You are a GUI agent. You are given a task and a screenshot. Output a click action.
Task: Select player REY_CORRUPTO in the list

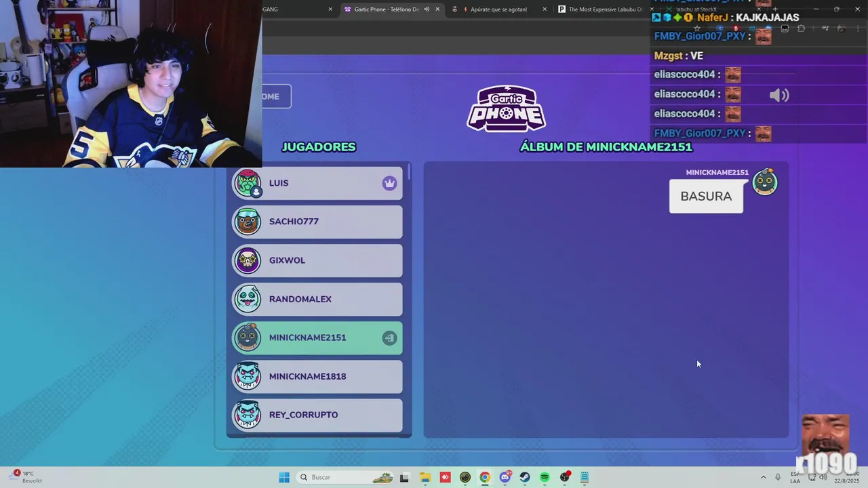pos(317,415)
